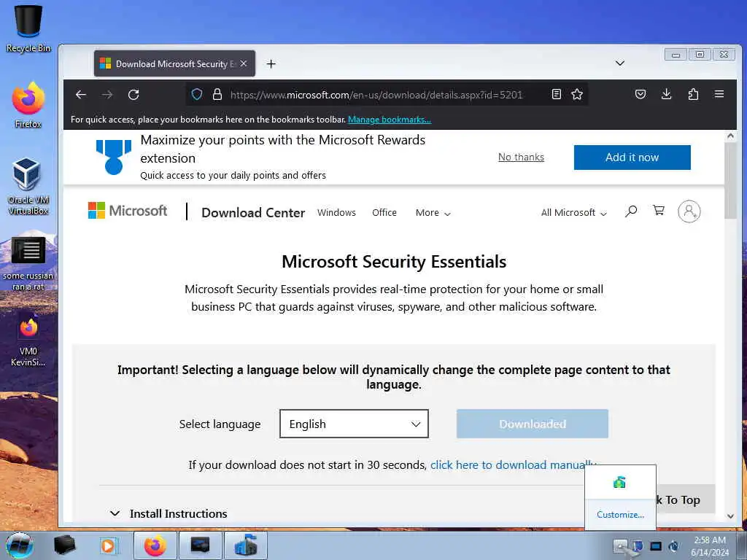The image size is (747, 560).
Task: Click Customize in the tray popup
Action: [x=620, y=515]
